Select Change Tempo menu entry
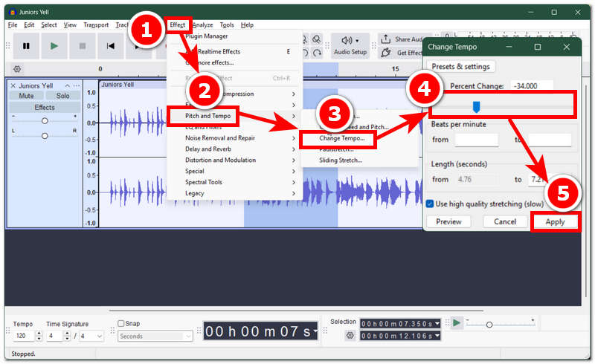Viewport: 595px width, 364px height. 341,138
